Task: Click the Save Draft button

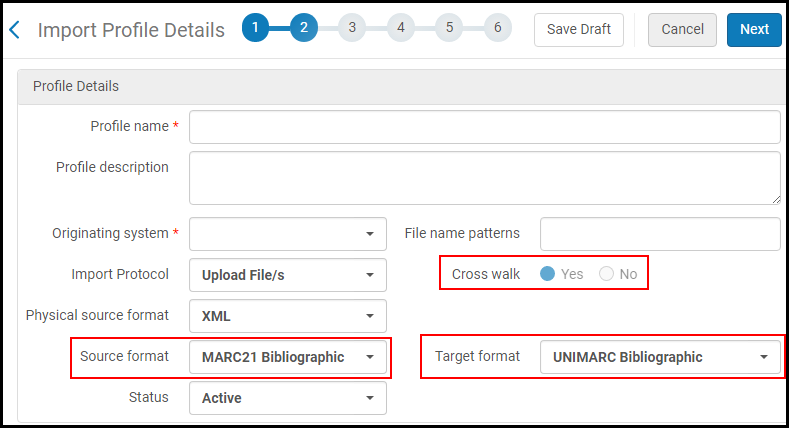Action: [x=579, y=29]
